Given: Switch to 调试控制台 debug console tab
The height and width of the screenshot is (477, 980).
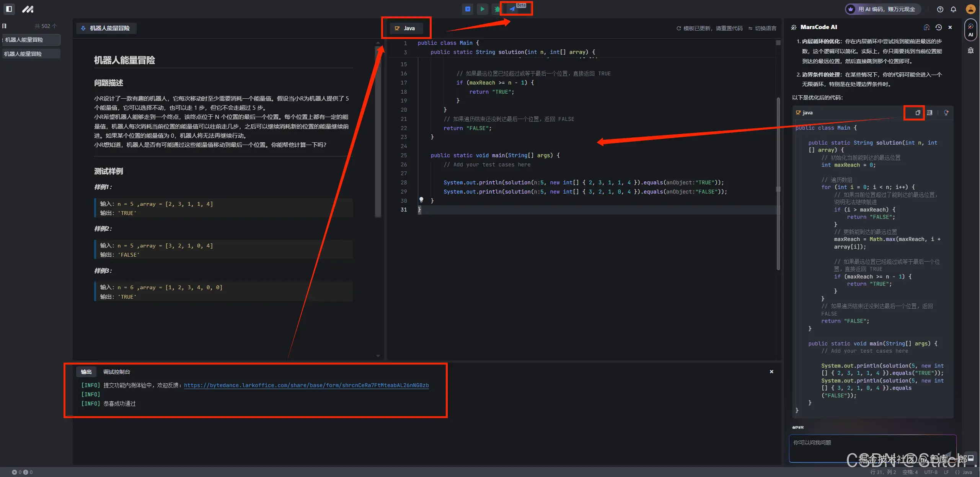Looking at the screenshot, I should 116,372.
